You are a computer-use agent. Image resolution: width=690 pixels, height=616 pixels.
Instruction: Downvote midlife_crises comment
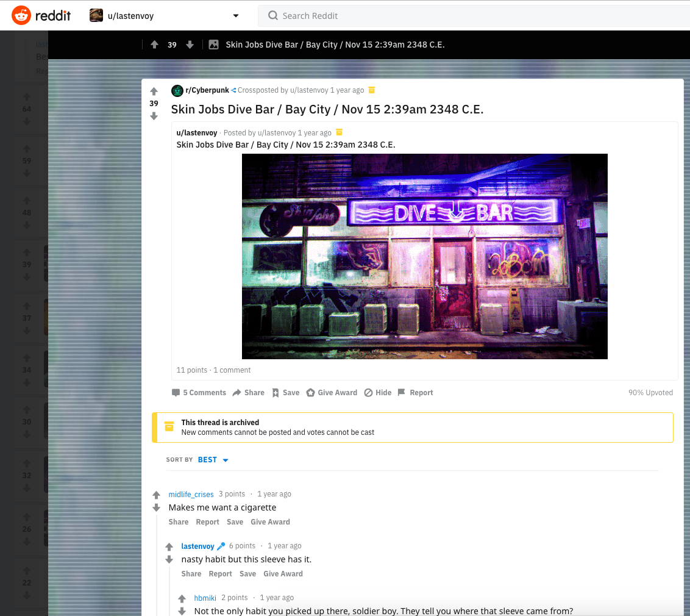click(156, 507)
